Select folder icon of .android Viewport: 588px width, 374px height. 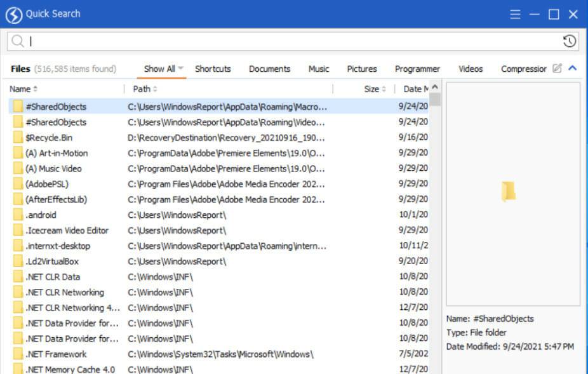18,215
